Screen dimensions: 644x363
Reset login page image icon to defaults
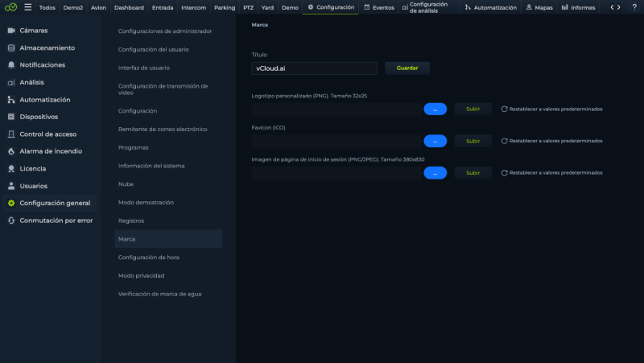coord(505,173)
